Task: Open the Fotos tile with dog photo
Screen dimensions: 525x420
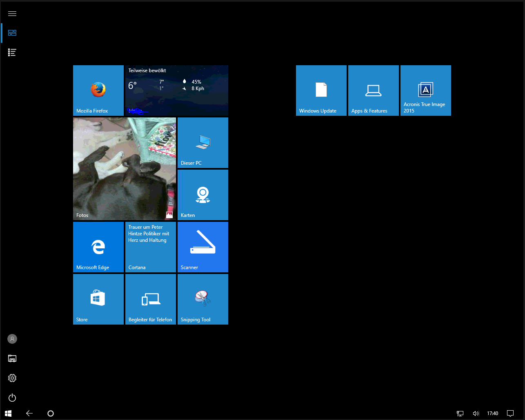Action: tap(125, 169)
